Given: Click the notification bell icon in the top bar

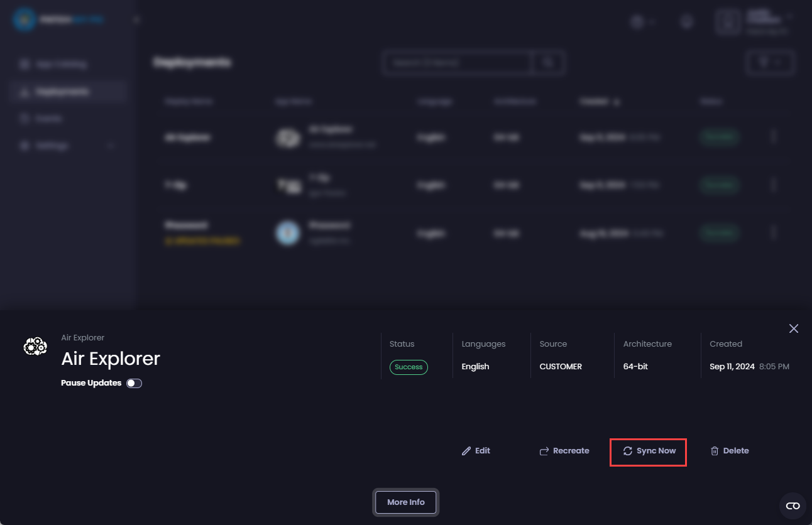Looking at the screenshot, I should (x=686, y=21).
